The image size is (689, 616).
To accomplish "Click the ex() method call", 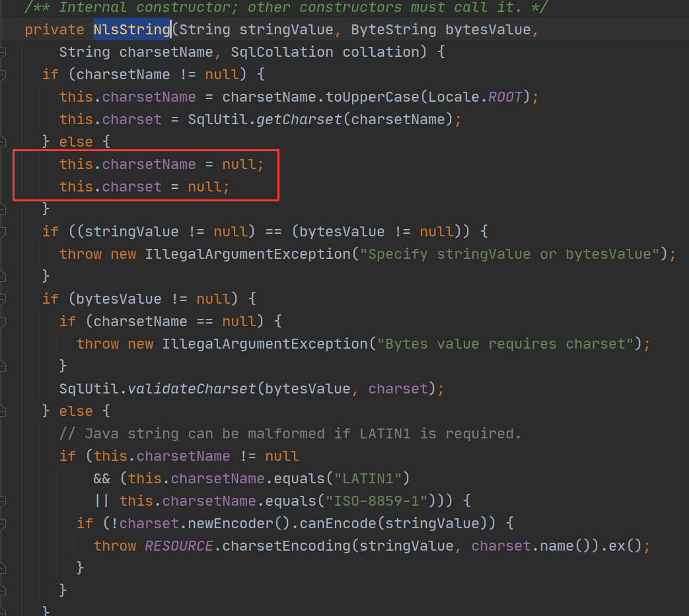I will pyautogui.click(x=616, y=546).
